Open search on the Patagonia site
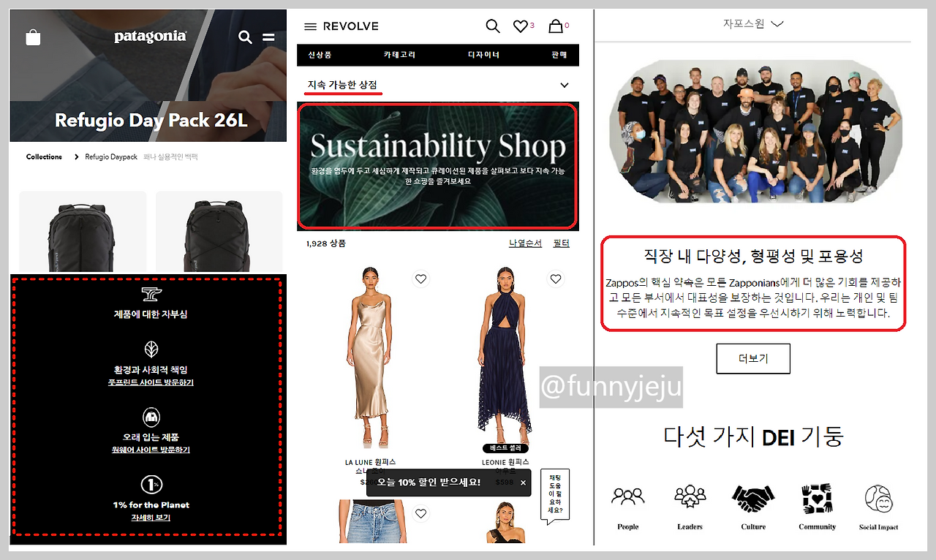Viewport: 936px width, 560px height. [x=245, y=37]
